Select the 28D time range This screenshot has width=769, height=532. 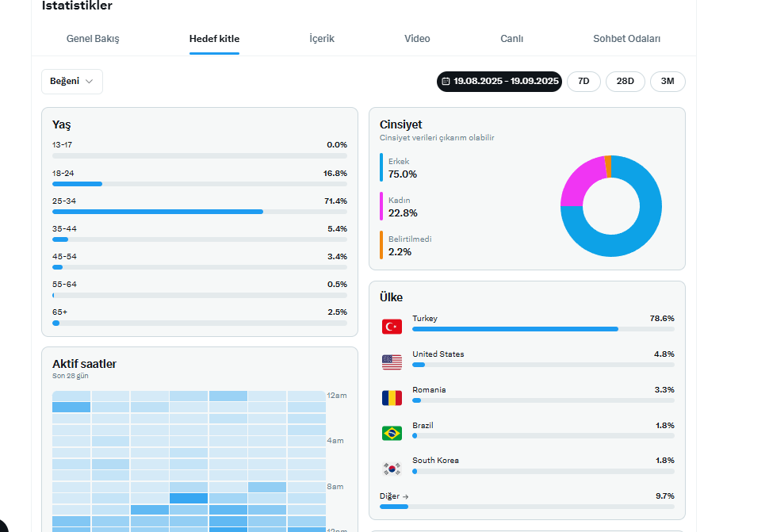(626, 82)
